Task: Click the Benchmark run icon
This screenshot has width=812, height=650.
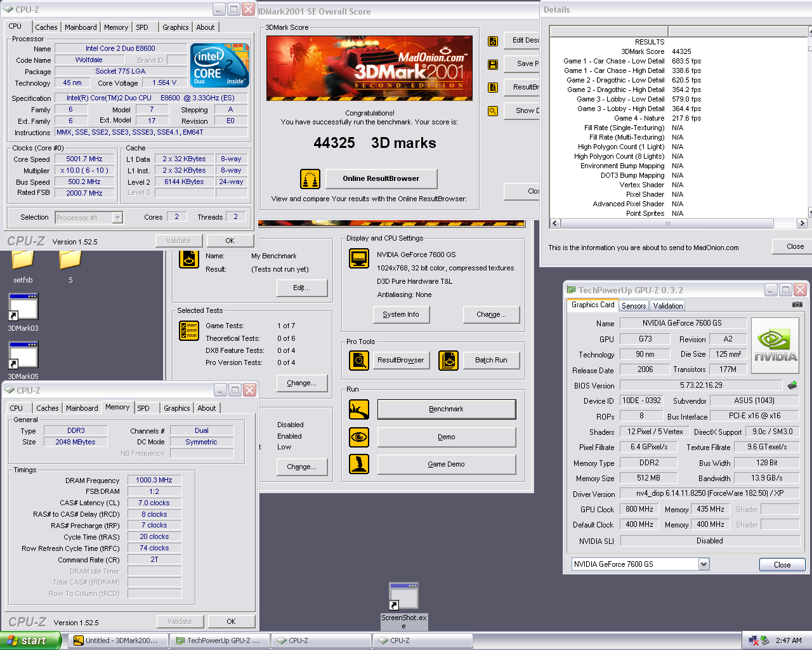Action: [x=359, y=409]
